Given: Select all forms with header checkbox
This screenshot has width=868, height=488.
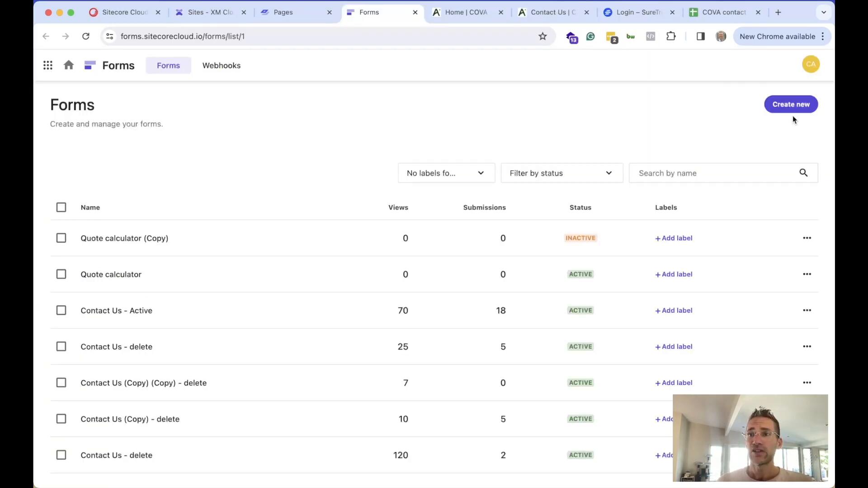Looking at the screenshot, I should click(x=61, y=207).
